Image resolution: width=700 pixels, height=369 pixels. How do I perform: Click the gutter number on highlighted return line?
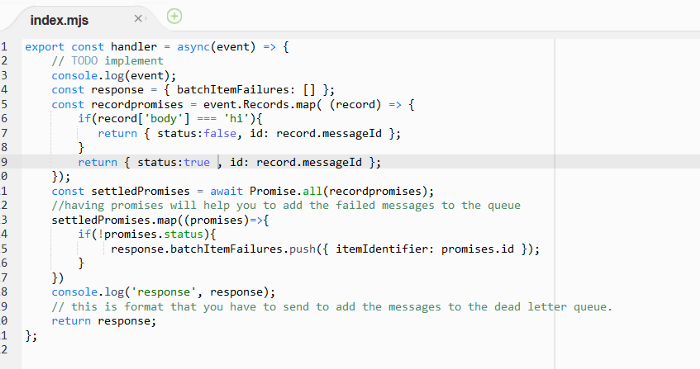pos(4,162)
